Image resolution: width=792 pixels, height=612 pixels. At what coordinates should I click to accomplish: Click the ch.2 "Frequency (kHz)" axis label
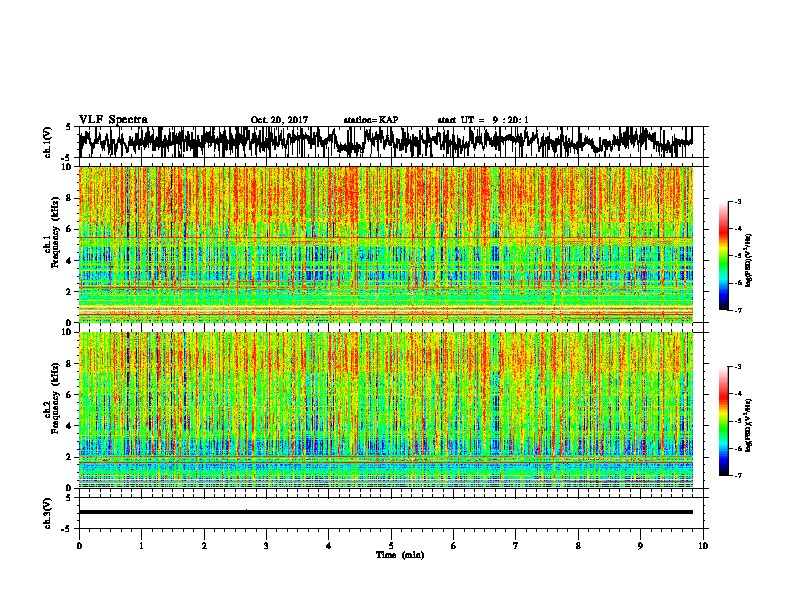point(56,398)
